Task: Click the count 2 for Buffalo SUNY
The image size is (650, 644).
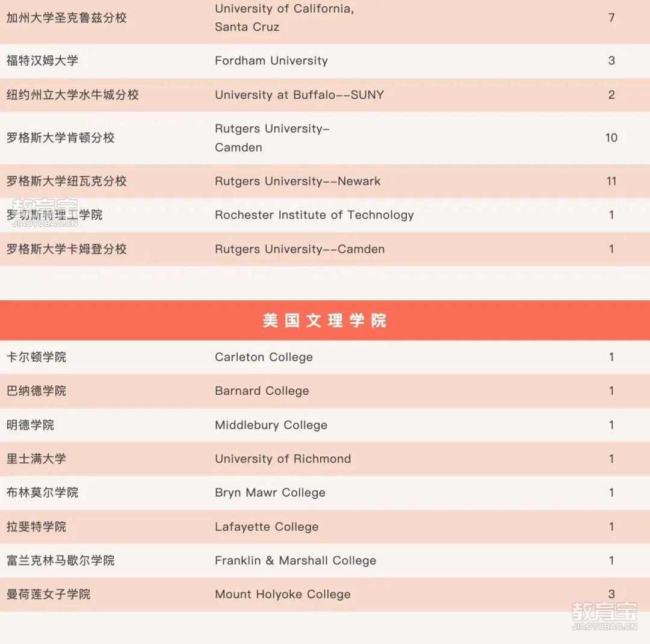Action: click(611, 95)
